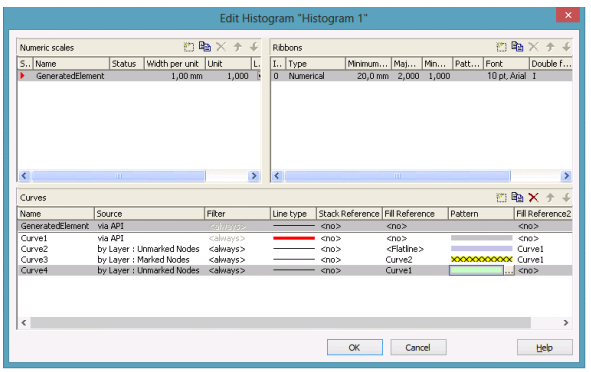This screenshot has width=591, height=372.
Task: Move curve up arrow icon
Action: click(550, 197)
